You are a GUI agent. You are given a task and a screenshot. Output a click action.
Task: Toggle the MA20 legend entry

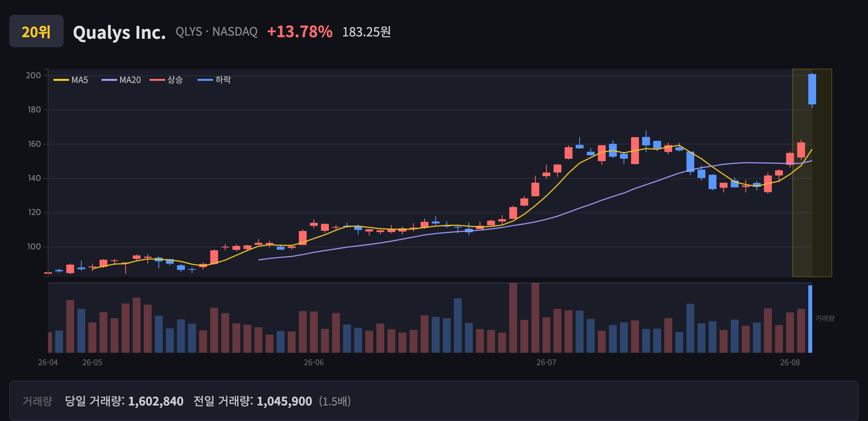(x=121, y=80)
